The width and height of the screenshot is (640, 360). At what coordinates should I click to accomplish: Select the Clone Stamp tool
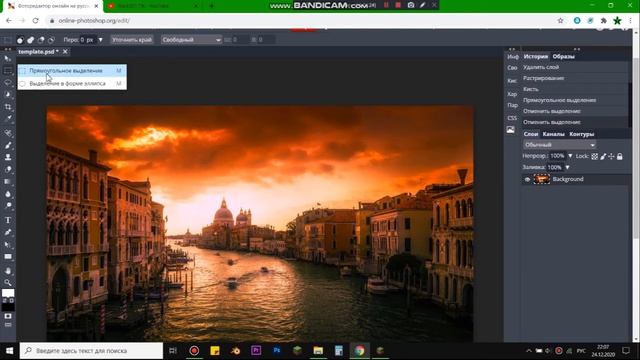point(8,157)
